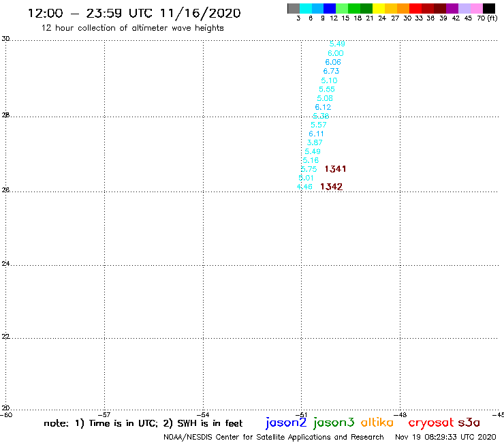Click the pink swatch in the color scale
Image resolution: width=504 pixels, height=443 pixels.
tap(476, 8)
